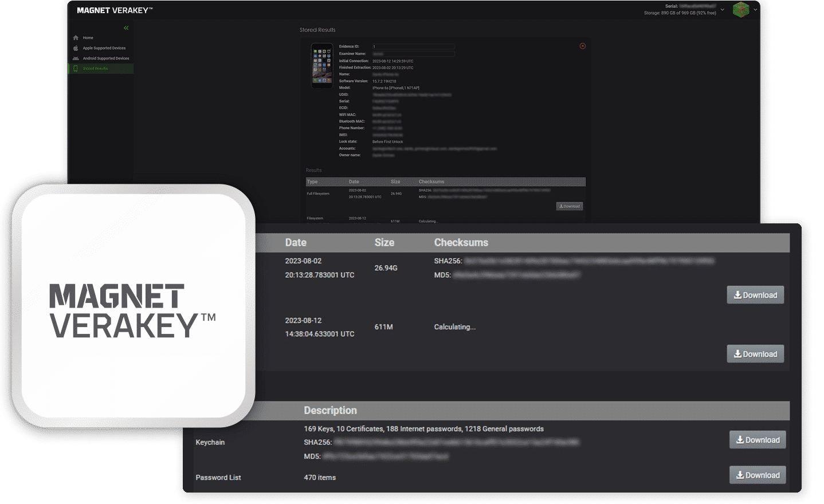Image resolution: width=824 pixels, height=504 pixels.
Task: Go to the Home menu item
Action: (88, 38)
